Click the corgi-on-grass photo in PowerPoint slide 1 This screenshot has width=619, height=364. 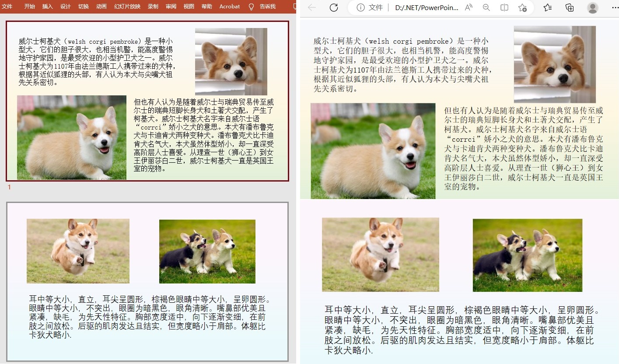(x=72, y=137)
